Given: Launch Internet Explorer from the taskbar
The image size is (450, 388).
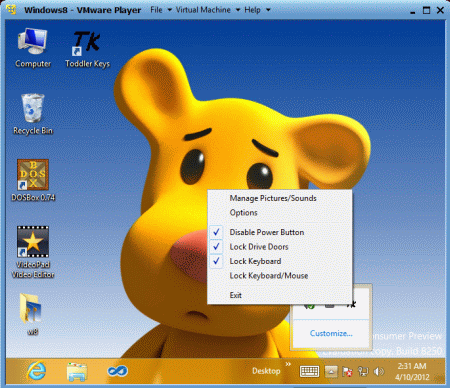Looking at the screenshot, I should (37, 371).
